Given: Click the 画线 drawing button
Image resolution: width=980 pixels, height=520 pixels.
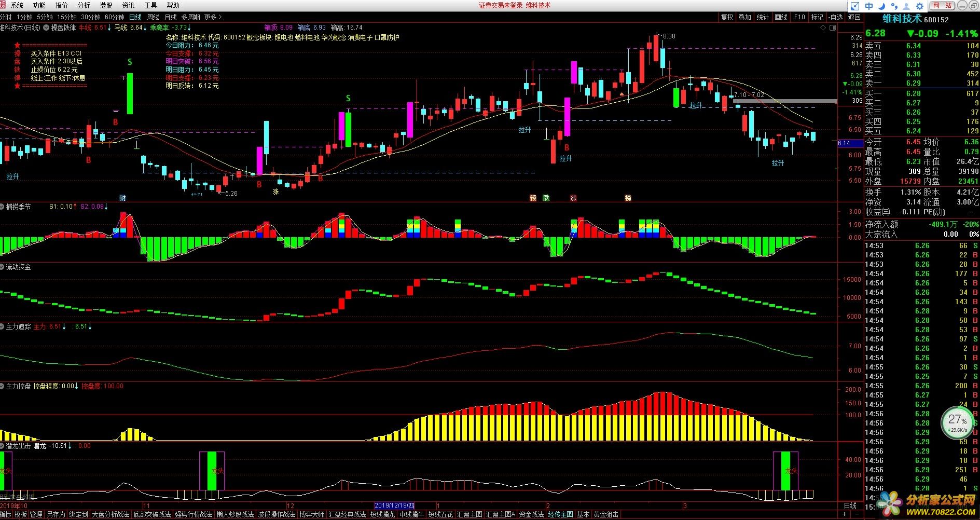Looking at the screenshot, I should 781,17.
